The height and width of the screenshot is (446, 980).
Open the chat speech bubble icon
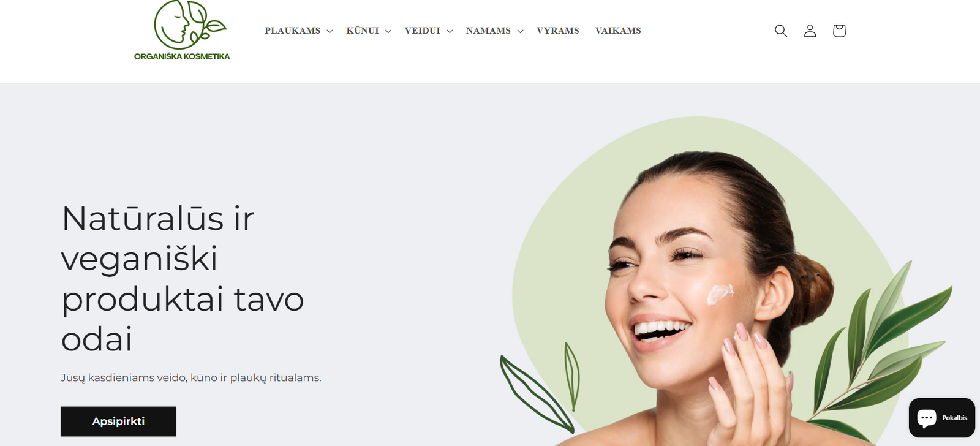point(927,418)
